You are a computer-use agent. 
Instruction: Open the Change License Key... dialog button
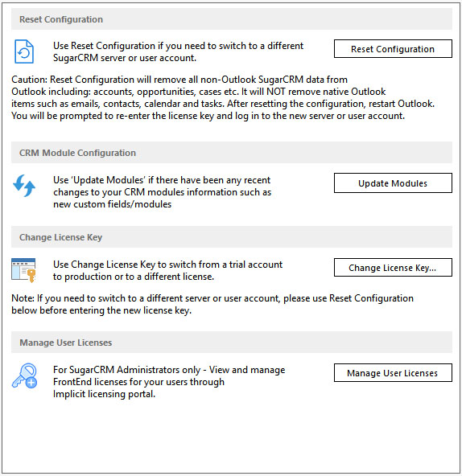coord(393,268)
